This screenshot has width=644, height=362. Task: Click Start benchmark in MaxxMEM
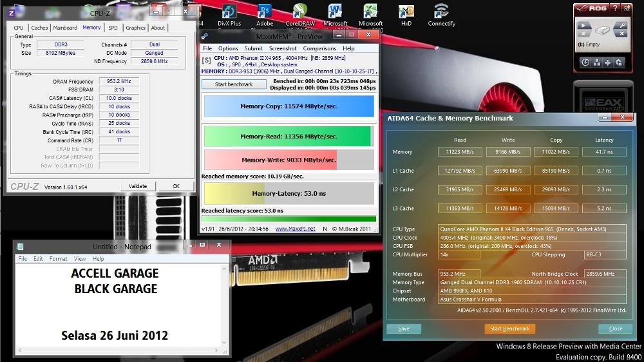pos(234,84)
